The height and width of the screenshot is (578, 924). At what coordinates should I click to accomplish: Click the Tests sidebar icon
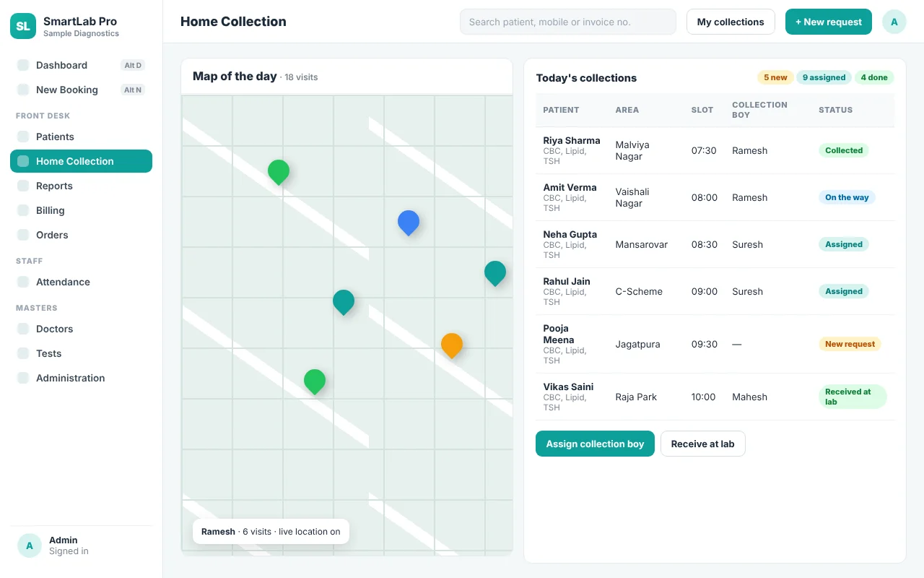(x=23, y=353)
